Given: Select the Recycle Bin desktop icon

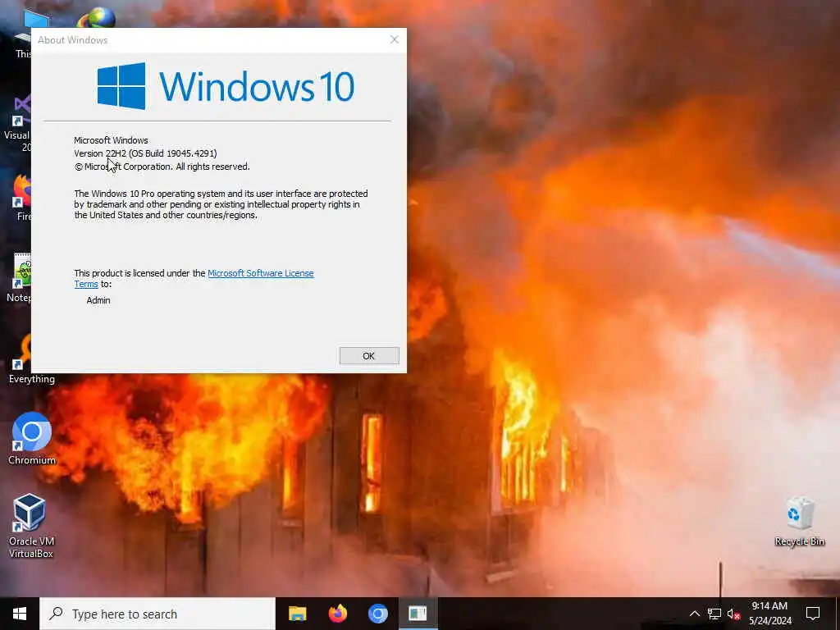Looking at the screenshot, I should click(799, 521).
